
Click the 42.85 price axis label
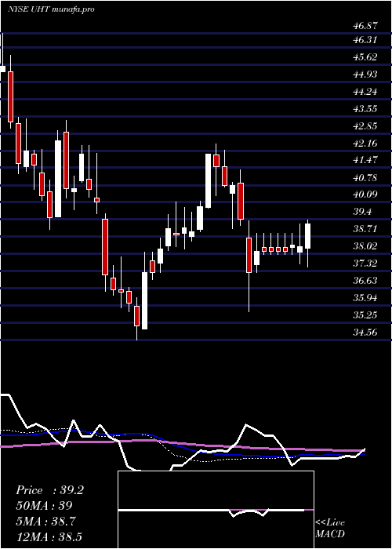click(365, 126)
